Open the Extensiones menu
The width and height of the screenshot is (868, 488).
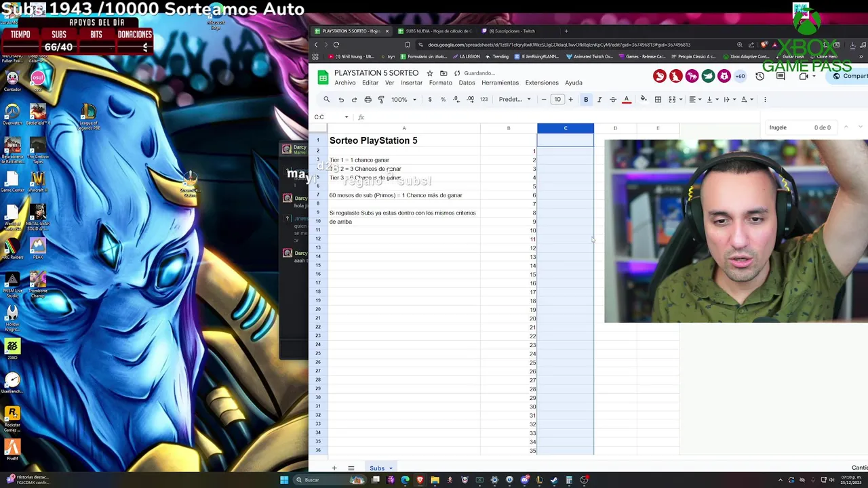click(542, 83)
